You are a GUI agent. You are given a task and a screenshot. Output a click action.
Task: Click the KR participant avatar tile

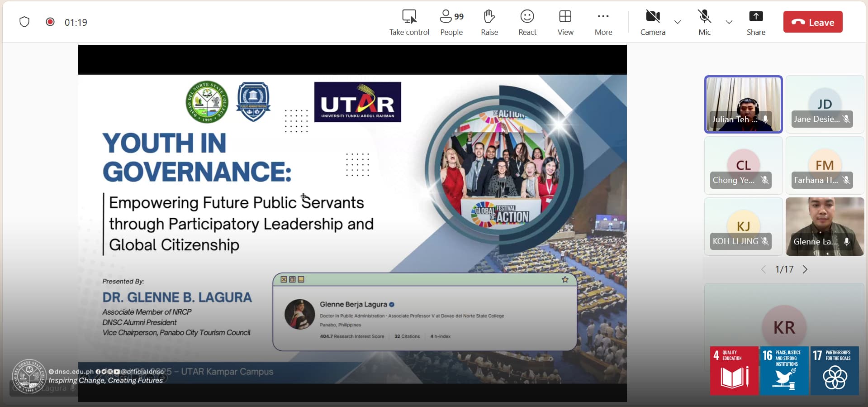pyautogui.click(x=783, y=326)
